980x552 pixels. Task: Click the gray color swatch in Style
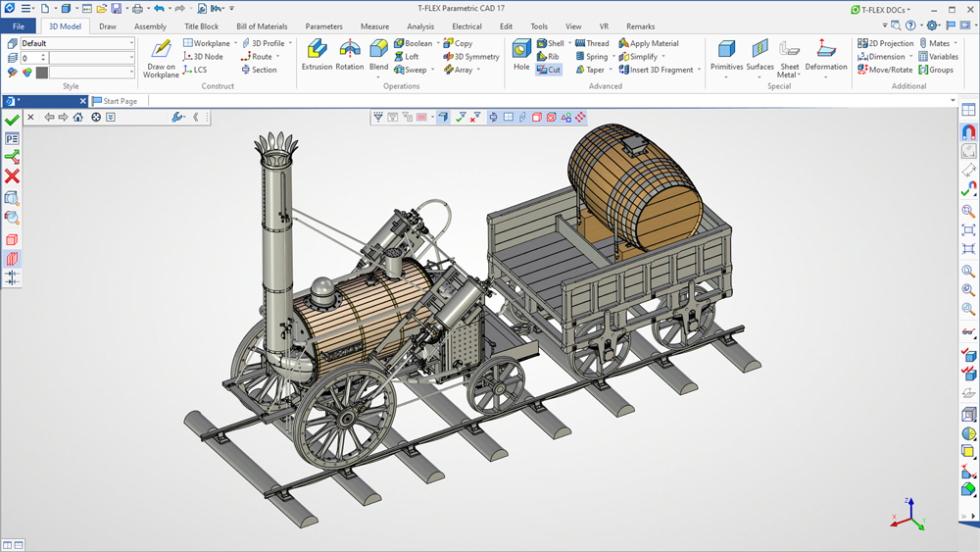[x=42, y=73]
